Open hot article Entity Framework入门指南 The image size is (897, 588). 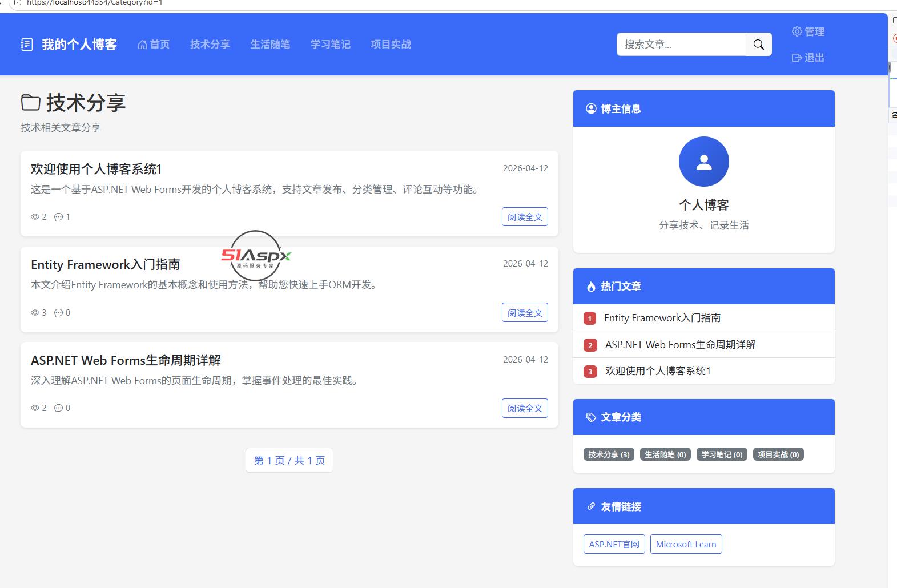[662, 318]
